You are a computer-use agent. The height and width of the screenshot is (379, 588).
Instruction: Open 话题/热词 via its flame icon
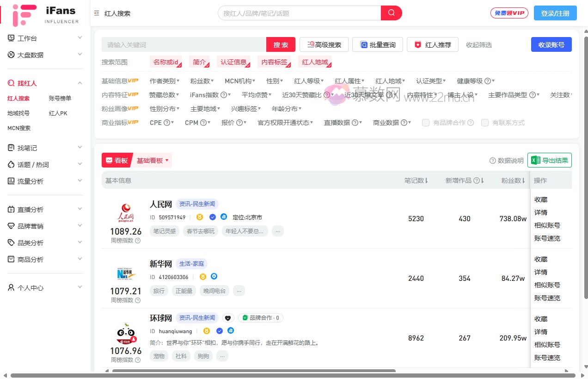[10, 164]
